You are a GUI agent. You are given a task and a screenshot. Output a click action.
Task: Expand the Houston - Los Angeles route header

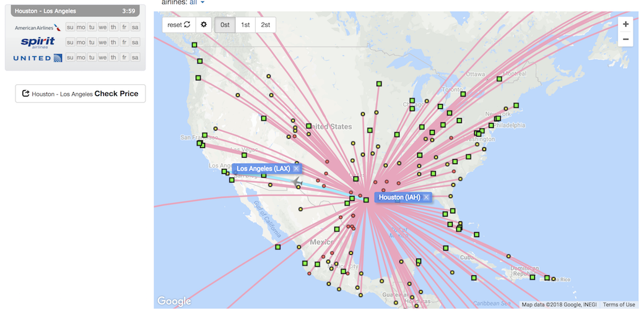pos(75,11)
